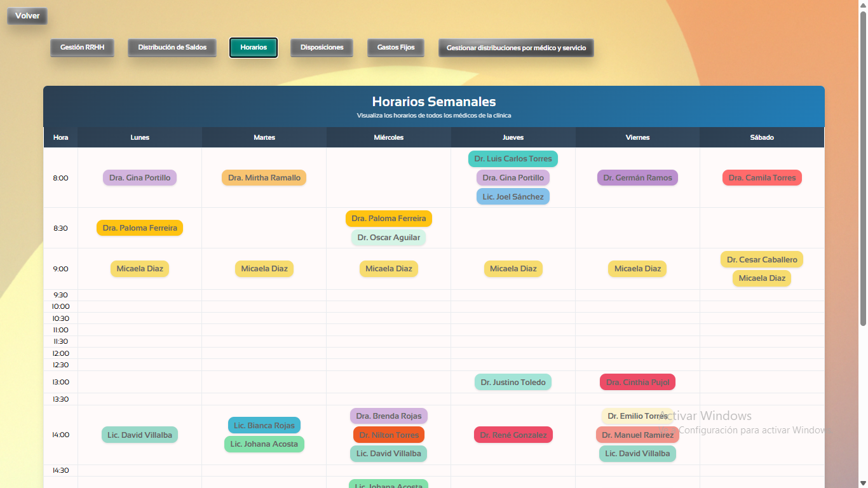Select Dra. Gina Portillo's Monday 8:00 shift
The height and width of the screenshot is (488, 868).
[139, 178]
